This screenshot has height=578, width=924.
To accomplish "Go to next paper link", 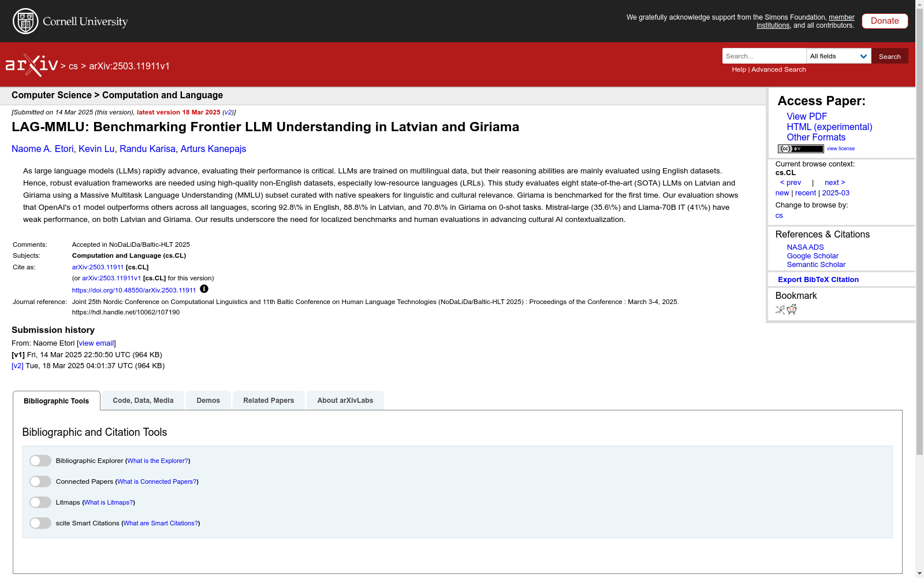I will (835, 183).
